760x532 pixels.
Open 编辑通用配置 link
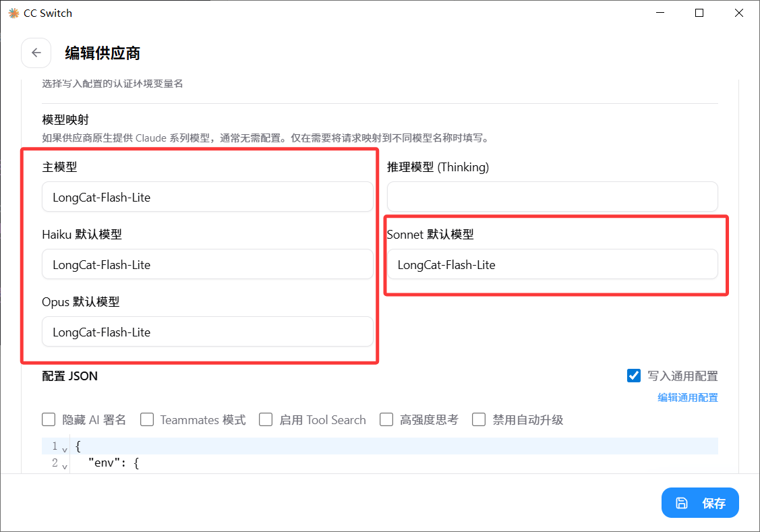(x=687, y=398)
